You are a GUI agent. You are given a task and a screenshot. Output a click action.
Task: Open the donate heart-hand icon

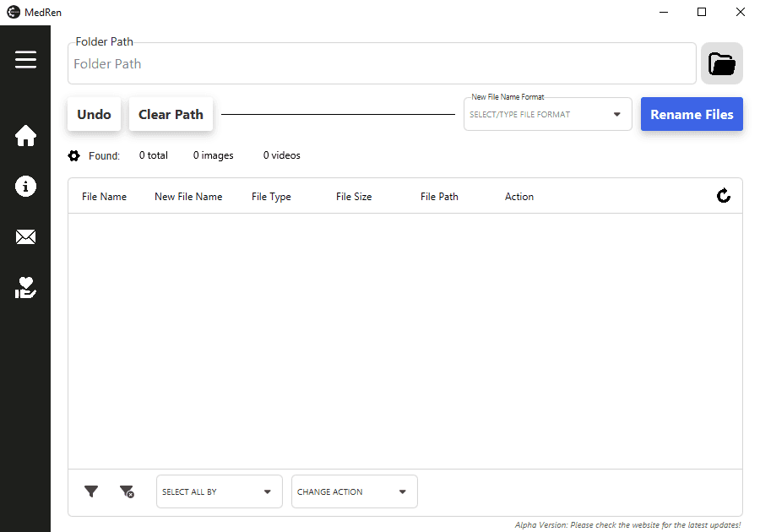[25, 287]
